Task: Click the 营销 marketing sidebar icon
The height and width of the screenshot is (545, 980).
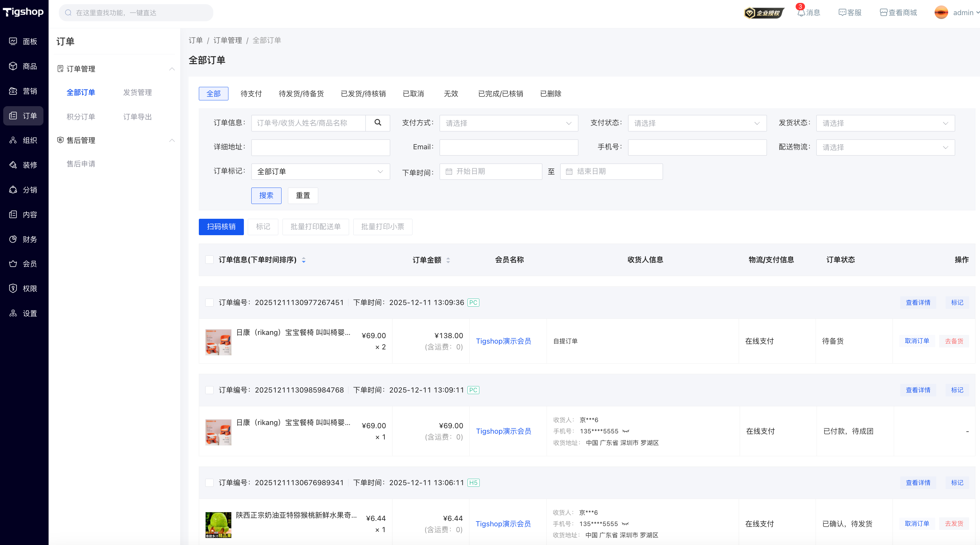Action: click(13, 91)
